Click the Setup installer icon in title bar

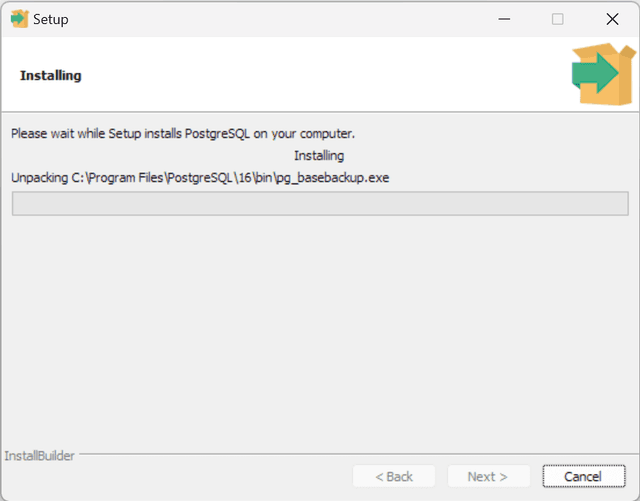click(x=19, y=19)
